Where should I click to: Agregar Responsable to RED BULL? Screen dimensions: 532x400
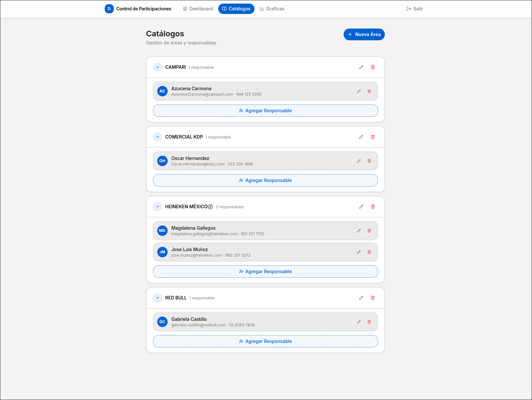266,341
